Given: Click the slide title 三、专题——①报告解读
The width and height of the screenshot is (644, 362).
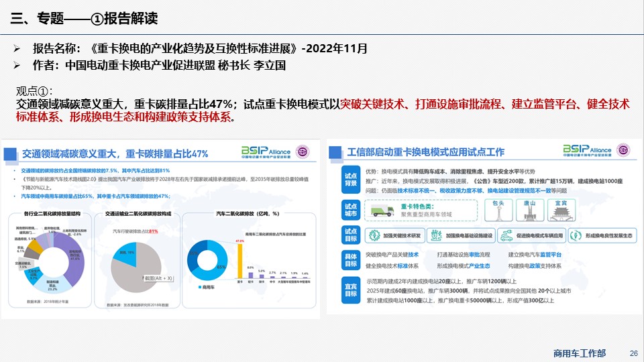Looking at the screenshot, I should coord(85,19).
